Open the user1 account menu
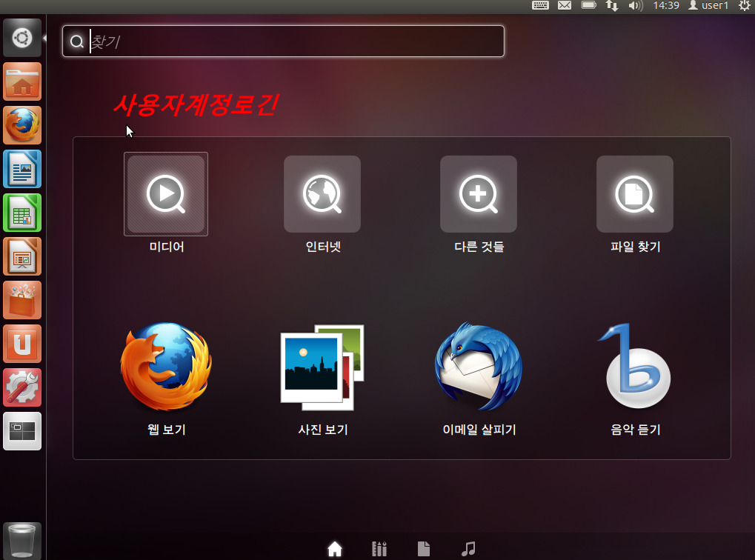Image resolution: width=755 pixels, height=560 pixels. click(708, 6)
